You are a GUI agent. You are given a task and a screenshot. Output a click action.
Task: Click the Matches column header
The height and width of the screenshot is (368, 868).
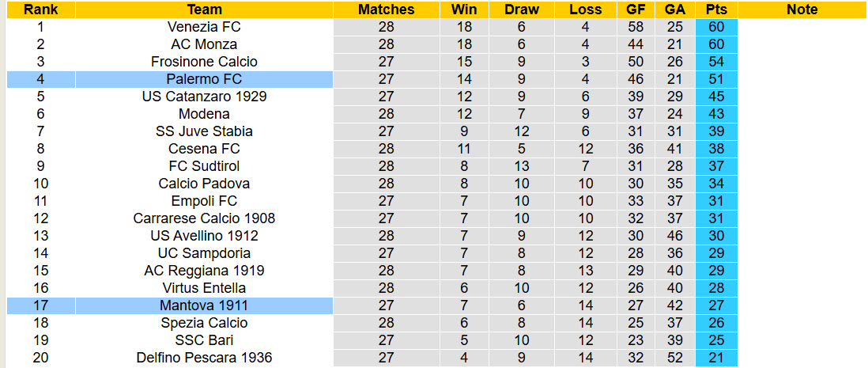pyautogui.click(x=386, y=9)
